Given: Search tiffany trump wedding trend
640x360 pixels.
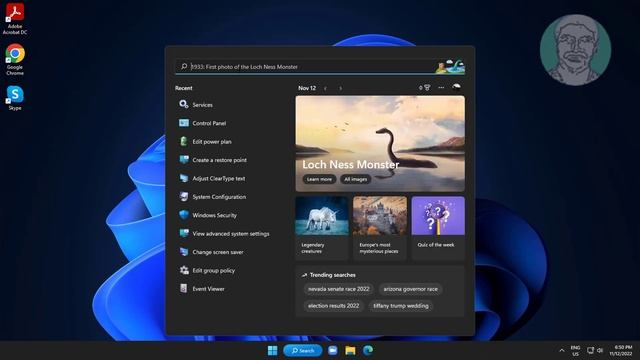Looking at the screenshot, I should point(401,306).
